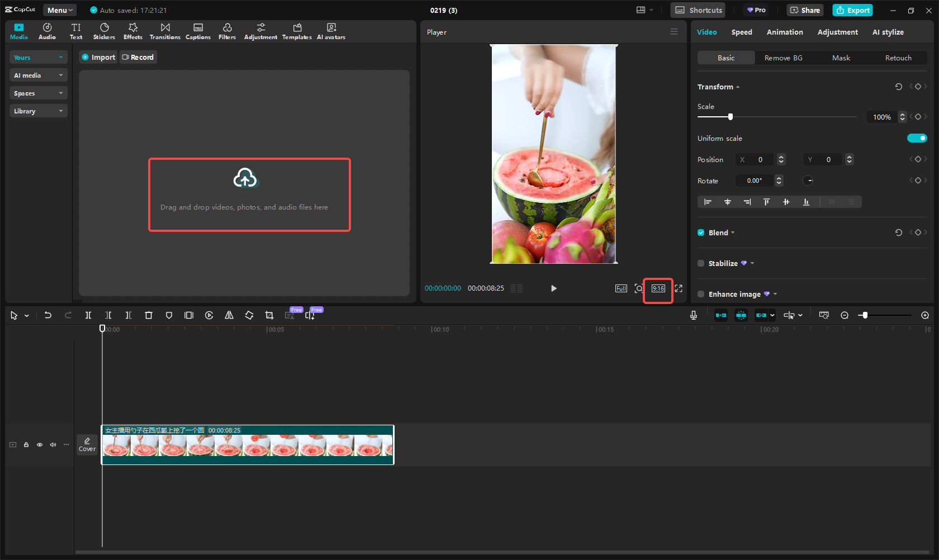This screenshot has height=560, width=939.
Task: Open the Transitions panel
Action: tap(165, 31)
